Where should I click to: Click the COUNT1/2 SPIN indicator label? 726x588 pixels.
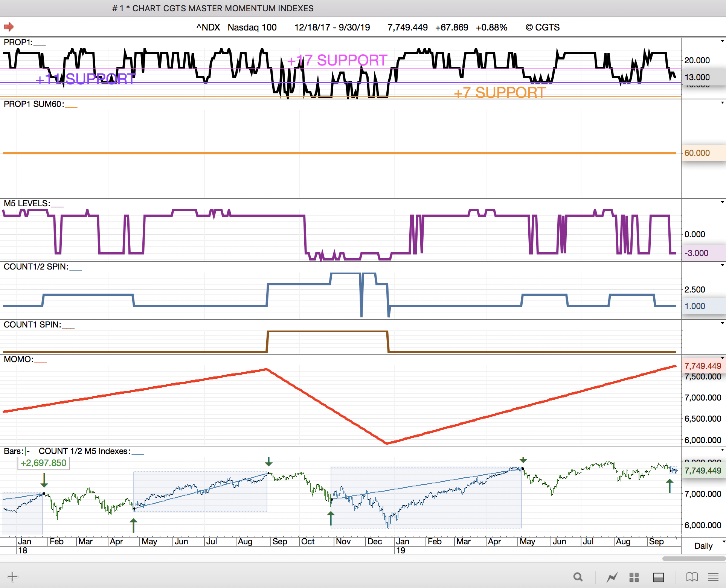click(36, 267)
